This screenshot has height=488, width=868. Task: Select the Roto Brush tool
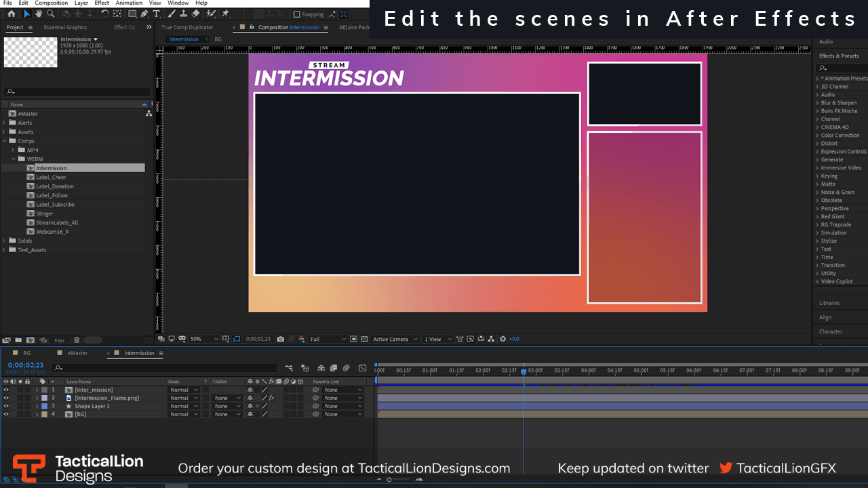(210, 14)
